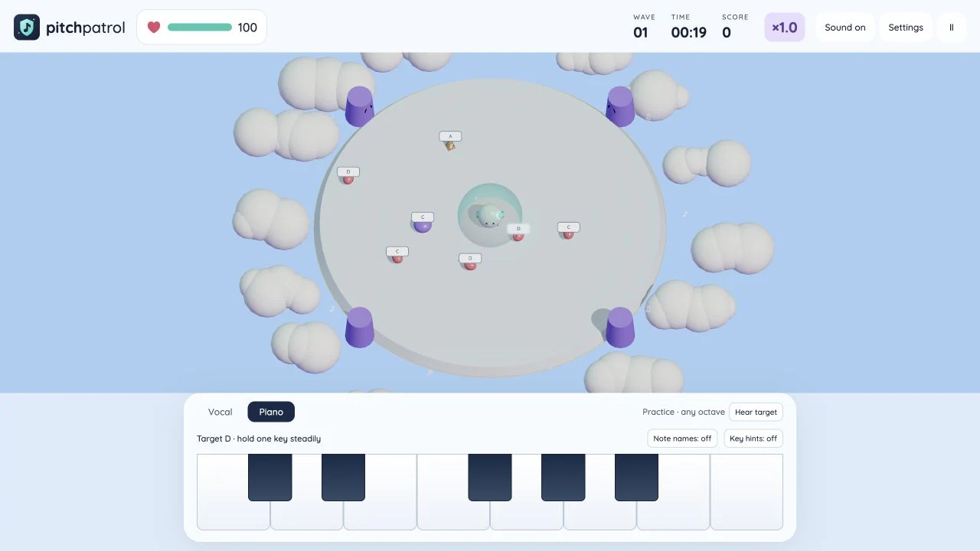Click the red heart health icon

click(x=154, y=28)
